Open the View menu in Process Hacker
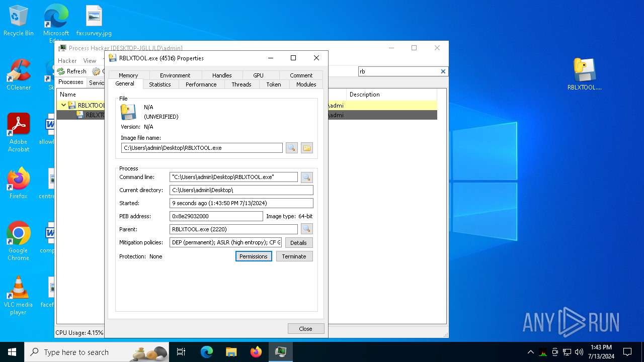 pos(90,60)
